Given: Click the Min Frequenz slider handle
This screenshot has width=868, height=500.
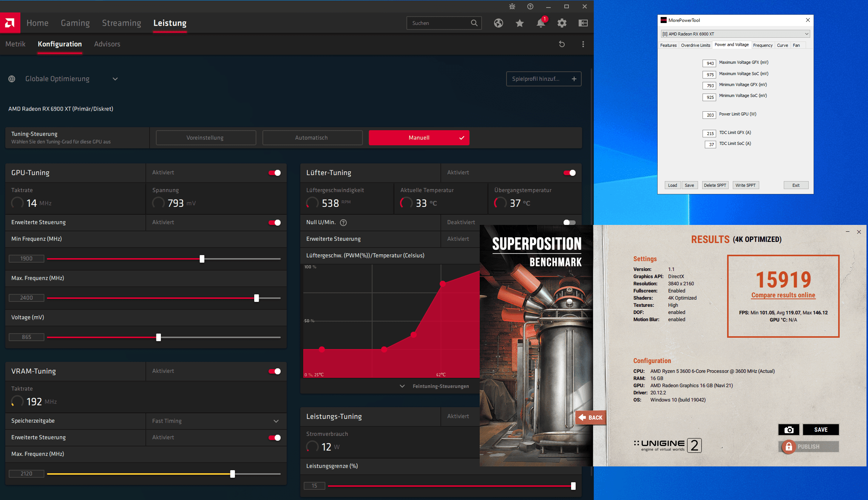Looking at the screenshot, I should (202, 259).
